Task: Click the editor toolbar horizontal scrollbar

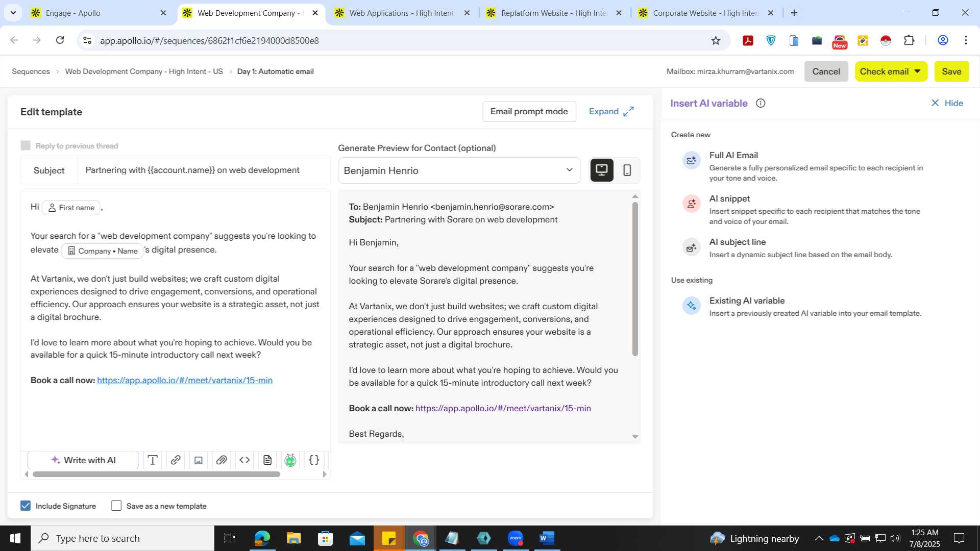Action: point(156,474)
